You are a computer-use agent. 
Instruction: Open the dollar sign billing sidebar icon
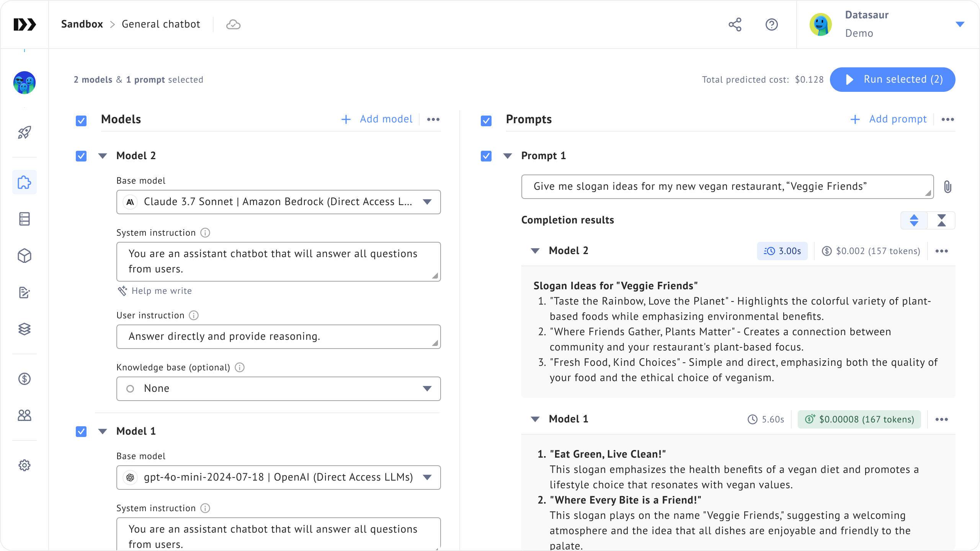(24, 379)
